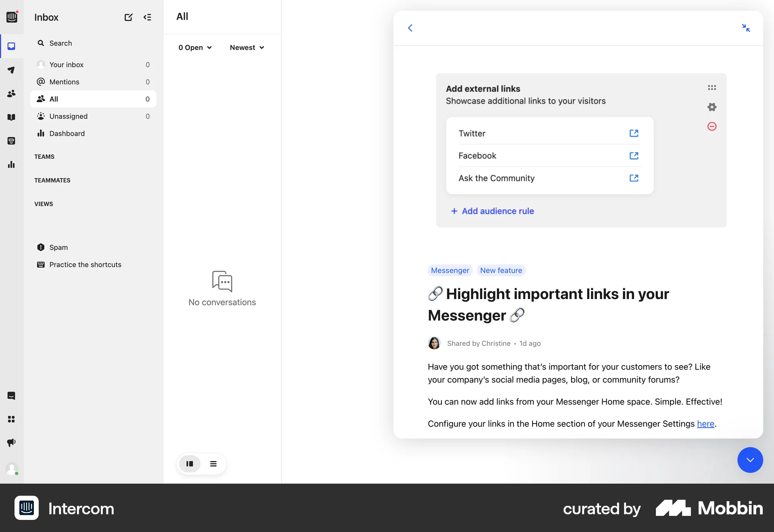Image resolution: width=774 pixels, height=532 pixels.
Task: Open the Knowledge base book icon
Action: click(x=12, y=117)
